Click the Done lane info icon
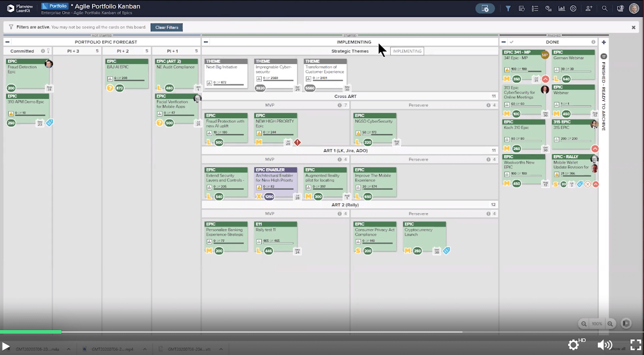 pyautogui.click(x=594, y=42)
